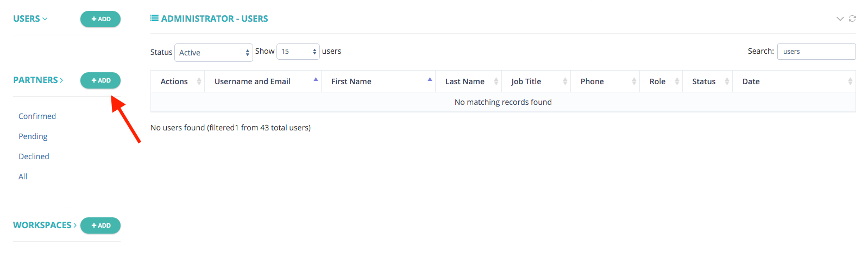Screen dimensions: 868x257
Task: Expand the Users sidebar section
Action: click(30, 18)
